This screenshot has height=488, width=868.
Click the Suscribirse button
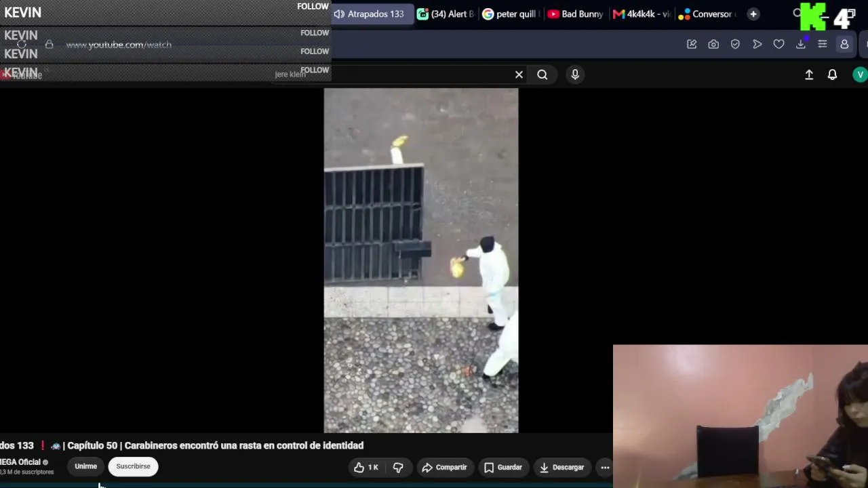(133, 466)
